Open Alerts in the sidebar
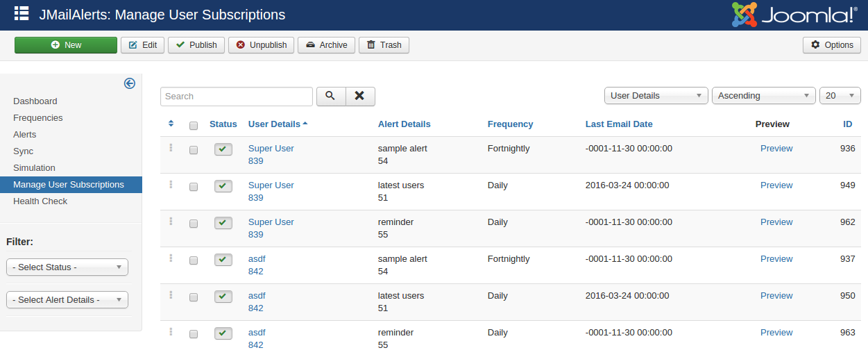The image size is (868, 357). [25, 134]
